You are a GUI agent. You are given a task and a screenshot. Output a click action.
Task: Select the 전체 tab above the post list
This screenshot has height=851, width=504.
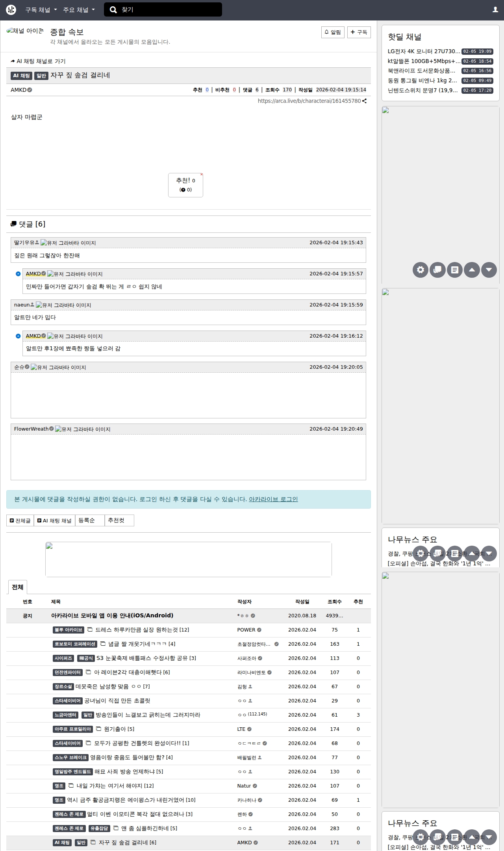click(x=17, y=587)
